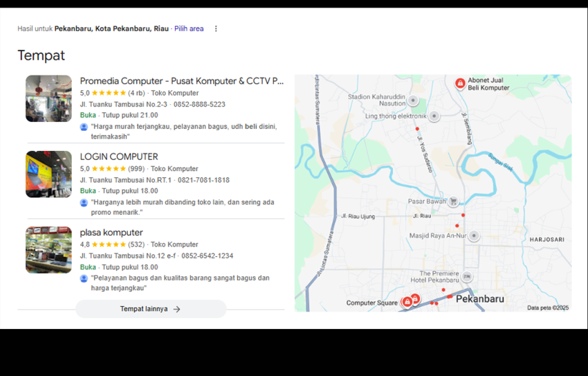Open the Promedia Computer listing title
Screen dimensions: 588x376
click(x=181, y=81)
